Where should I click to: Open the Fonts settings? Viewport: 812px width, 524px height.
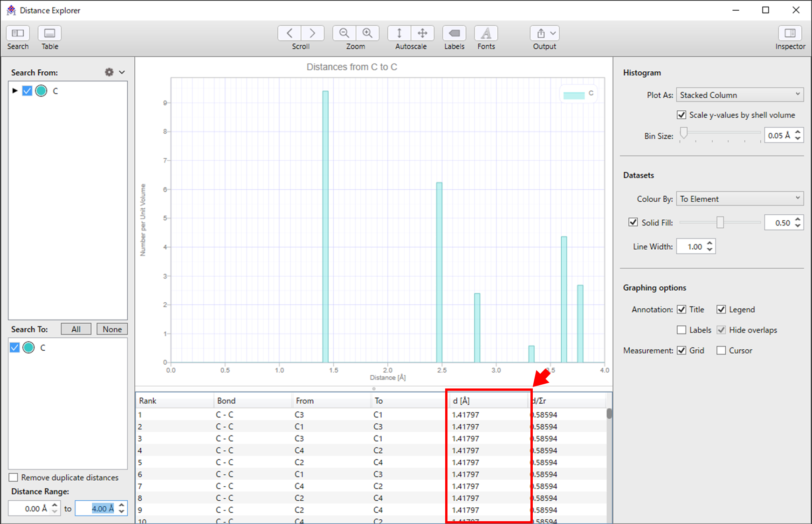(x=486, y=34)
